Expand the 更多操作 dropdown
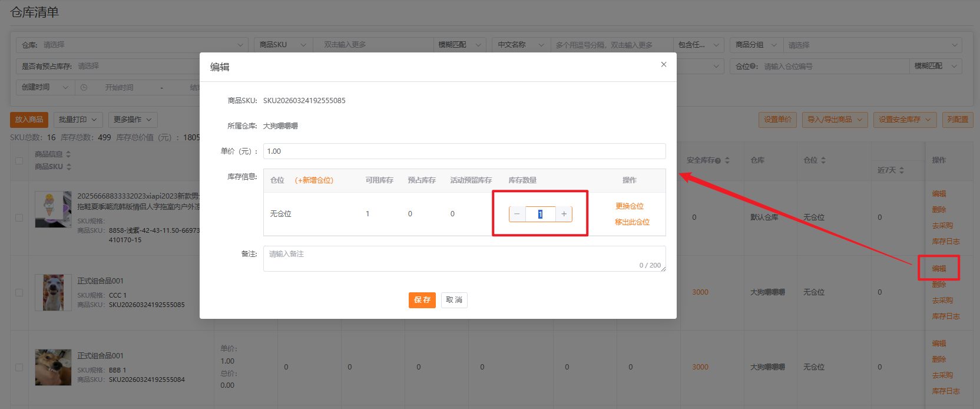 click(133, 120)
